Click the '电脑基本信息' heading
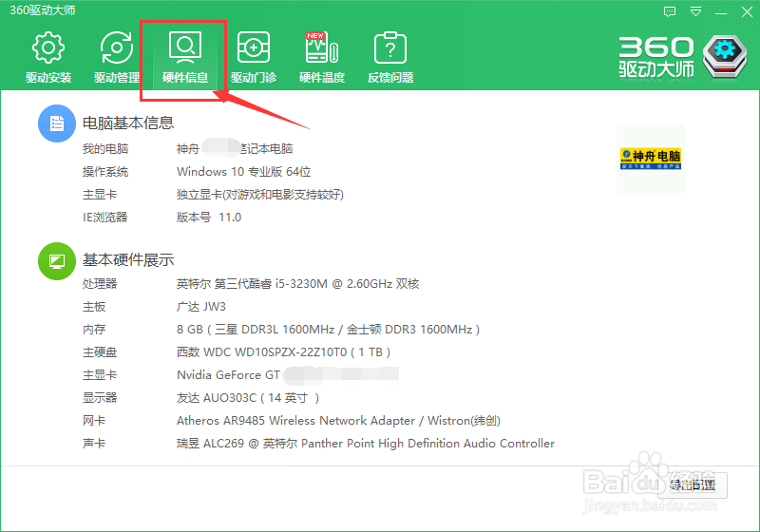The height and width of the screenshot is (532, 760). (128, 123)
